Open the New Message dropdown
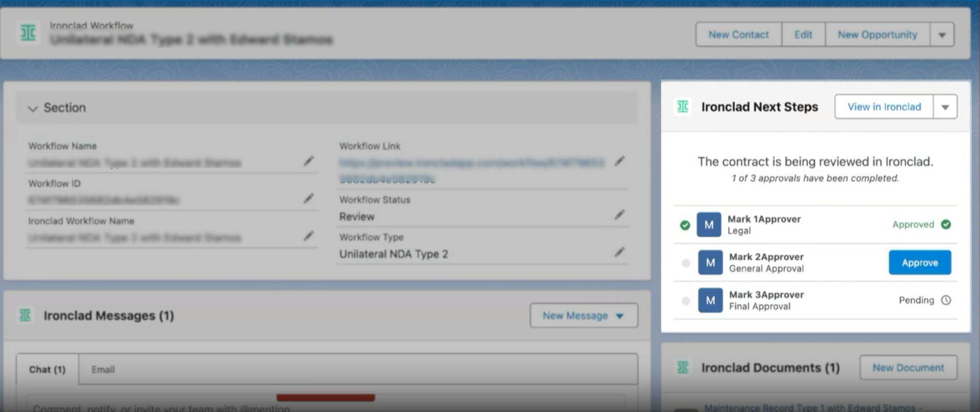The image size is (980, 412). [584, 316]
